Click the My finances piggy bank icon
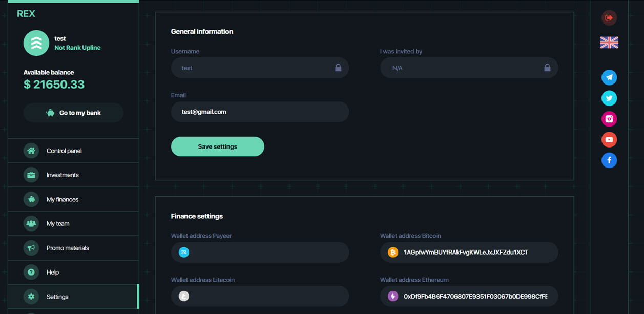Image resolution: width=644 pixels, height=314 pixels. point(31,199)
